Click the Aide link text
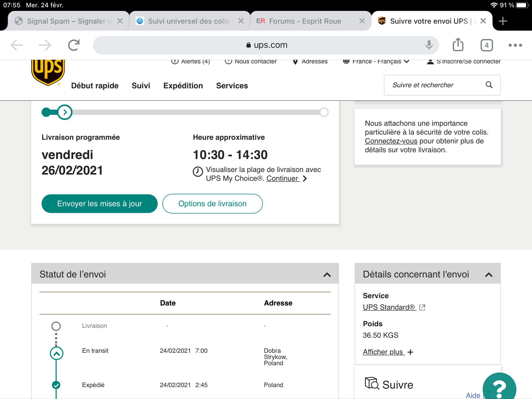The height and width of the screenshot is (399, 532). click(473, 395)
